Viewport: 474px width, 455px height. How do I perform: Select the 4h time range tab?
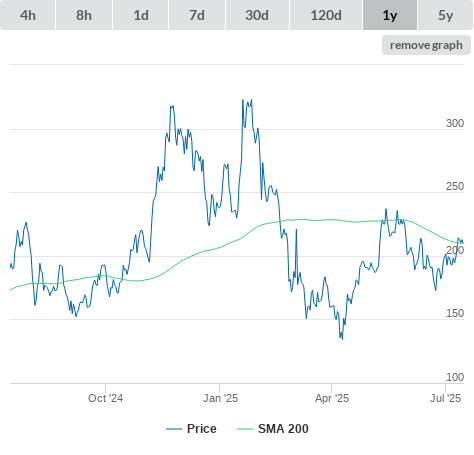point(28,15)
